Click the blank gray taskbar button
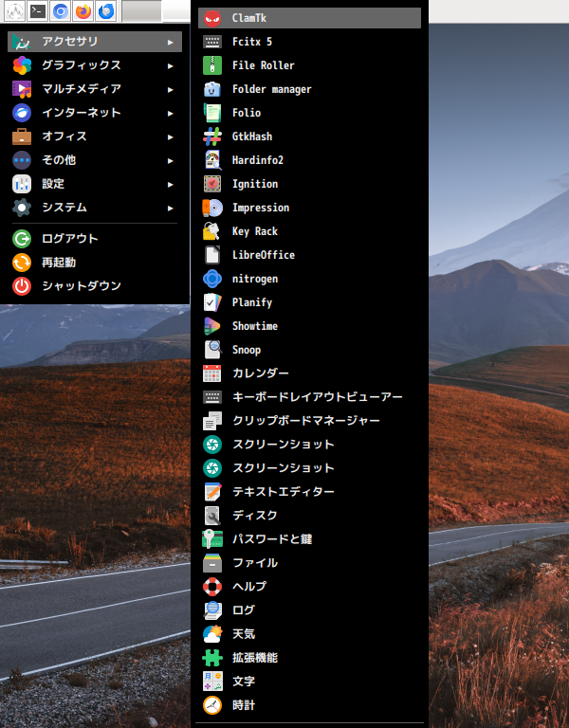This screenshot has width=569, height=728. click(x=141, y=11)
